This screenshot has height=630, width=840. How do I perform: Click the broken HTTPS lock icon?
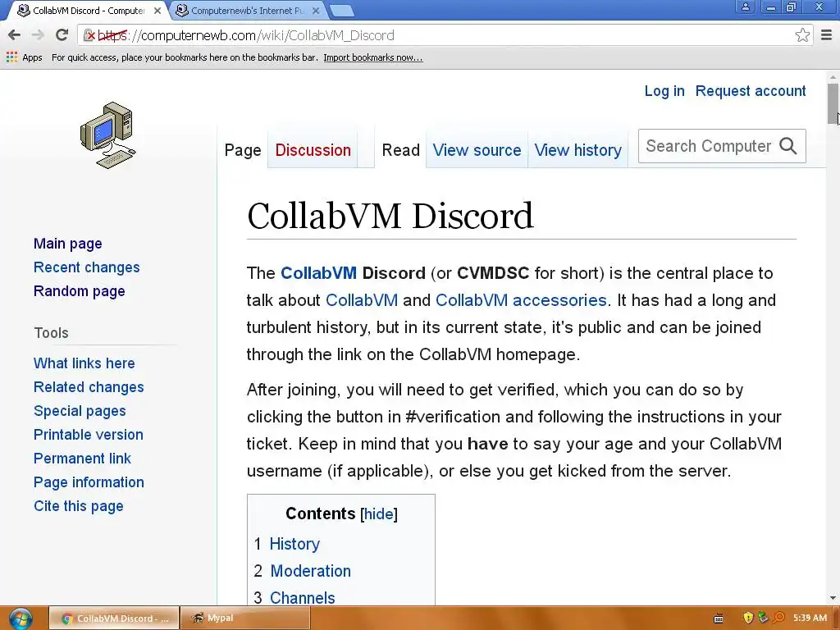tap(89, 35)
